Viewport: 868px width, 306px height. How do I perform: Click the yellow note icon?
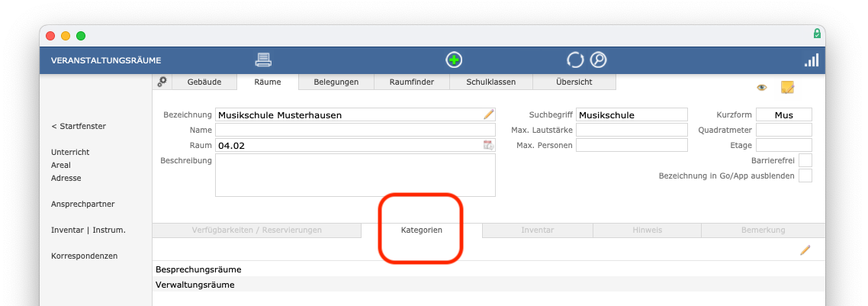pos(787,88)
